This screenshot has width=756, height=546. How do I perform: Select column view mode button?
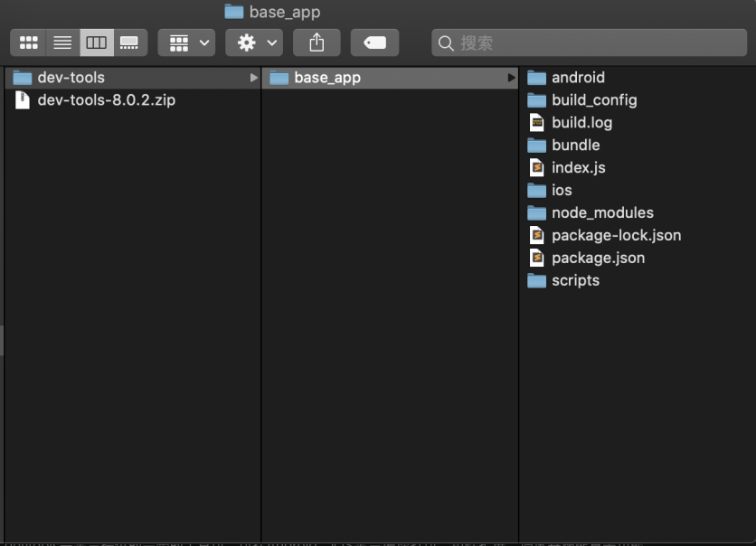tap(96, 42)
